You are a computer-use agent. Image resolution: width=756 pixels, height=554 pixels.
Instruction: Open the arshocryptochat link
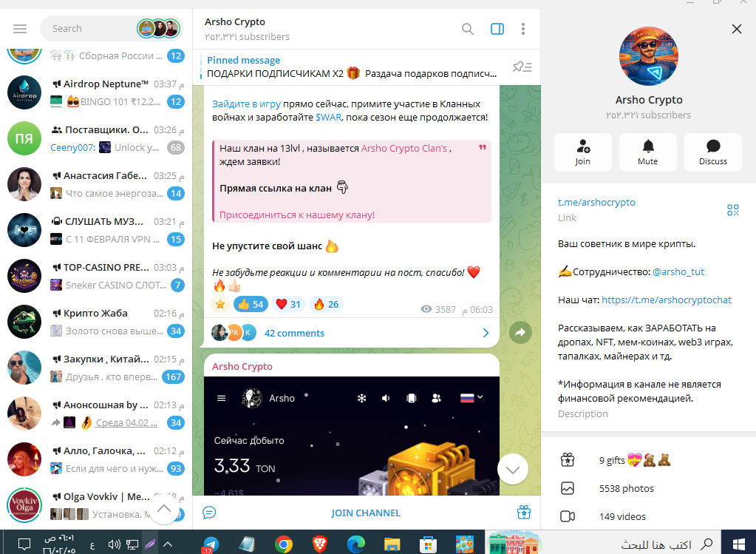667,300
